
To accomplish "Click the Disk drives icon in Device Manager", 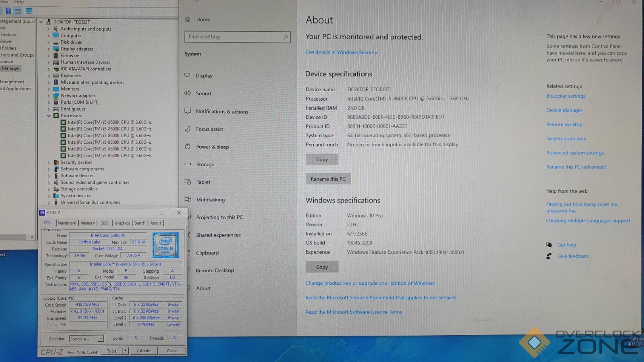I will pyautogui.click(x=56, y=42).
